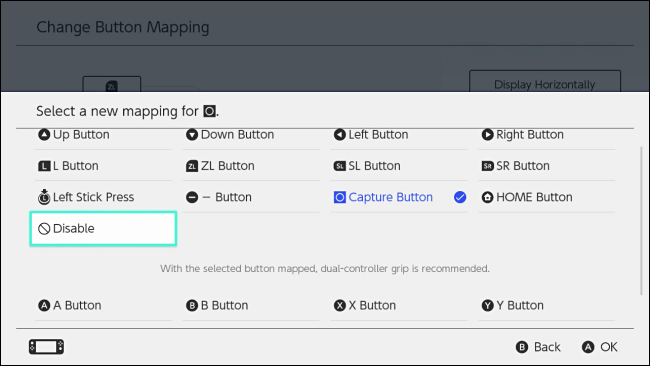The width and height of the screenshot is (650, 366).
Task: Click the mapping list scrollbar
Action: [x=641, y=220]
